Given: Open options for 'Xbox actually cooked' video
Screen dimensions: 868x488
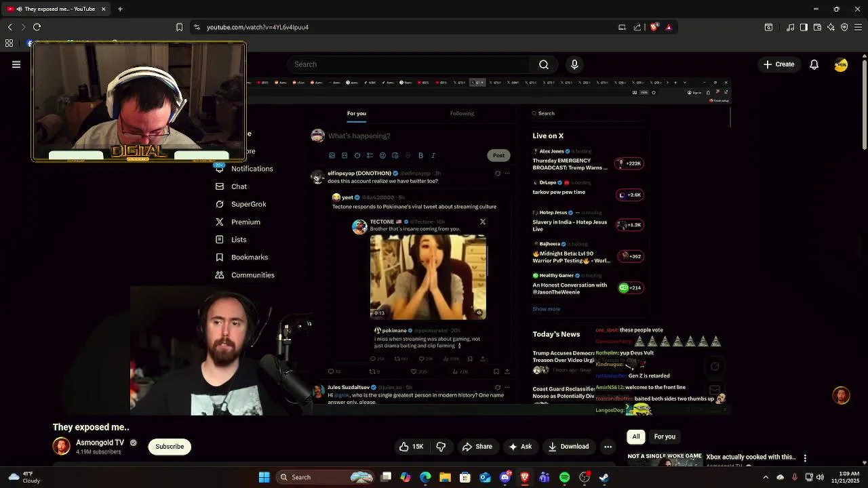Looking at the screenshot, I should [805, 458].
